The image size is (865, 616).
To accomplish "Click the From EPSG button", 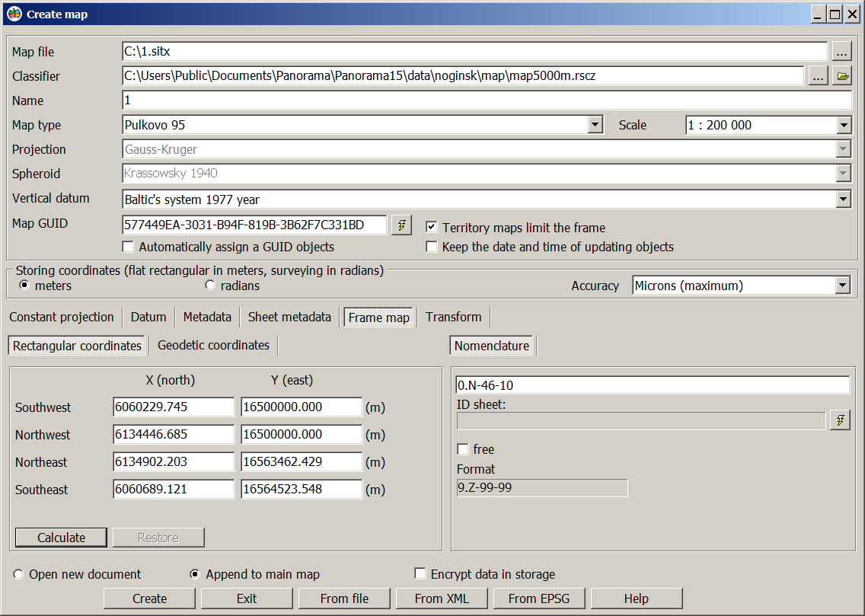I will 538,598.
